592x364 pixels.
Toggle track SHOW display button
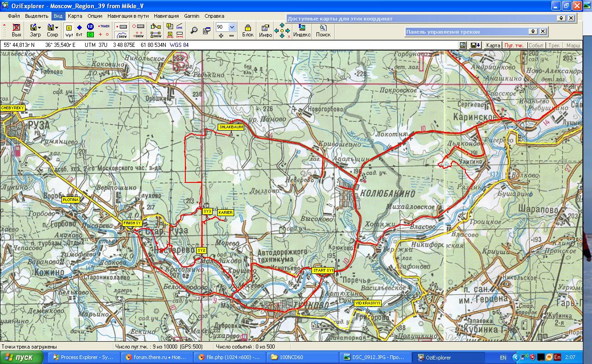(122, 35)
